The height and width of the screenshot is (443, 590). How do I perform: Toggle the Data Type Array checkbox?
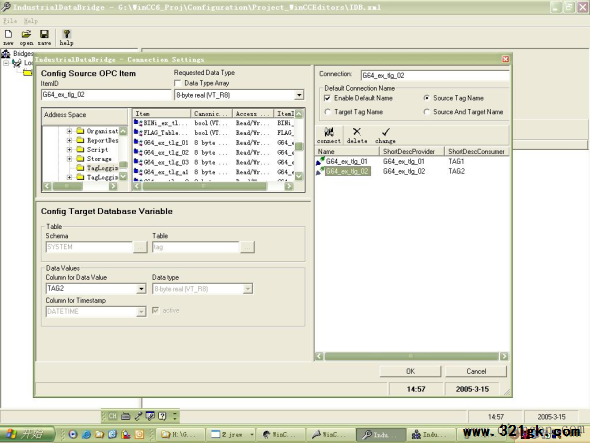pyautogui.click(x=178, y=83)
